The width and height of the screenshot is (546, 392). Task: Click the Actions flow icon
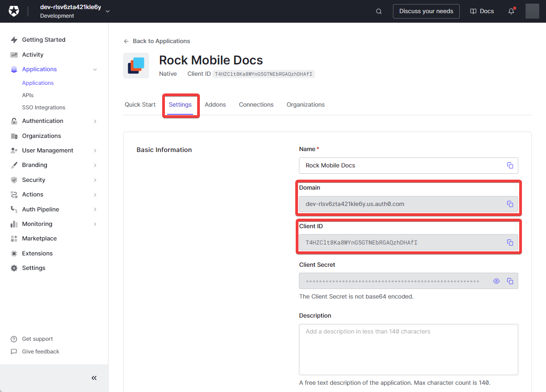point(14,195)
